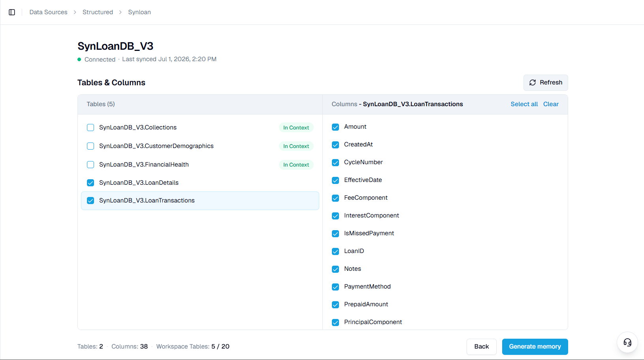Open the Structured breadcrumb
The height and width of the screenshot is (360, 644).
point(98,12)
